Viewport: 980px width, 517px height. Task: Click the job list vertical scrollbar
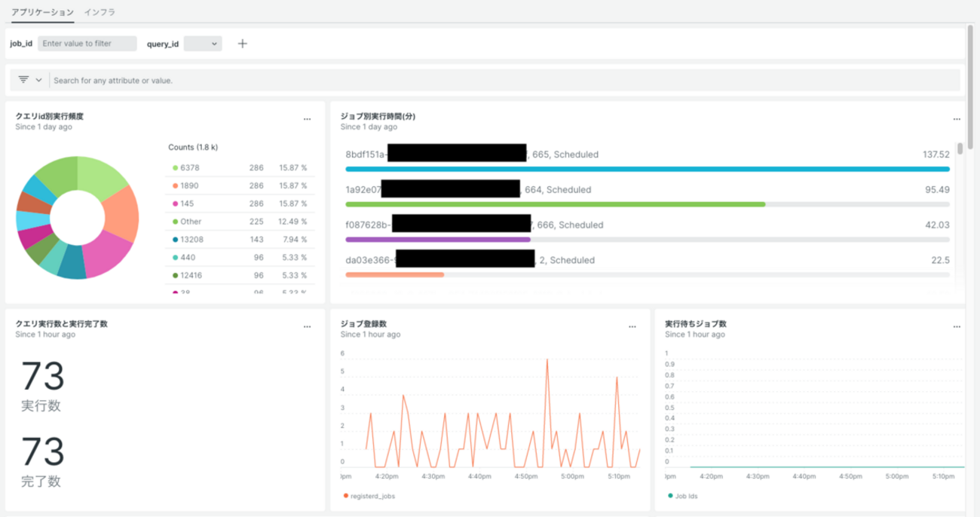[960, 149]
